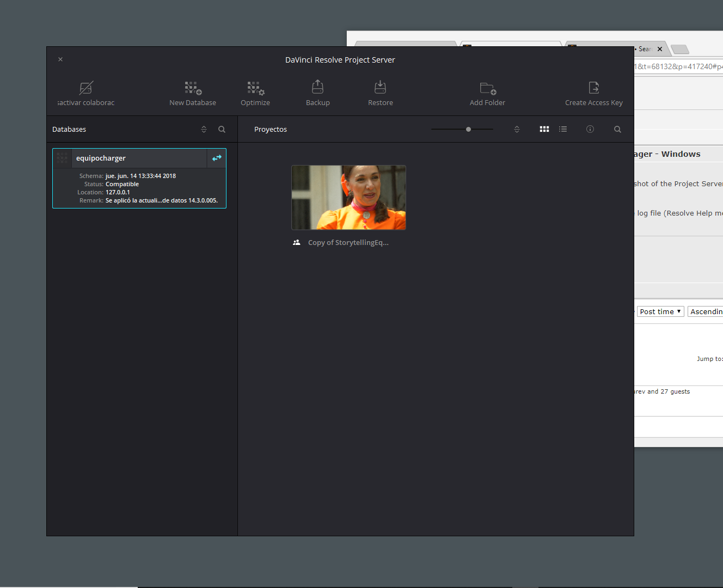Image resolution: width=723 pixels, height=588 pixels.
Task: Select the Copy of StorytellingEq project thumbnail
Action: 349,198
